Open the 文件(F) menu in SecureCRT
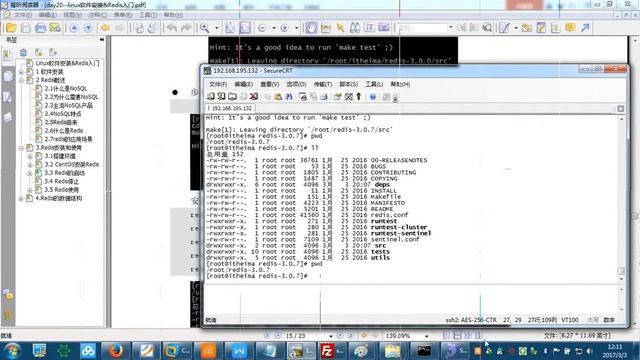The image size is (640, 360). point(218,84)
